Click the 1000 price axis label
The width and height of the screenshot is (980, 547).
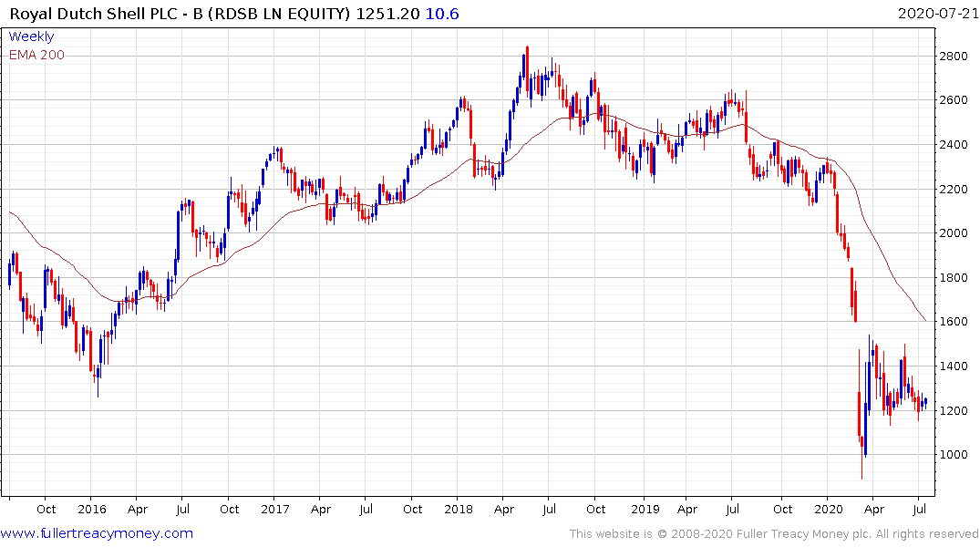pyautogui.click(x=954, y=455)
